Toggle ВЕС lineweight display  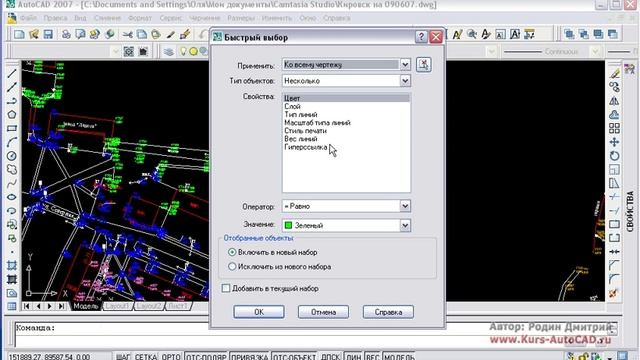tap(372, 357)
